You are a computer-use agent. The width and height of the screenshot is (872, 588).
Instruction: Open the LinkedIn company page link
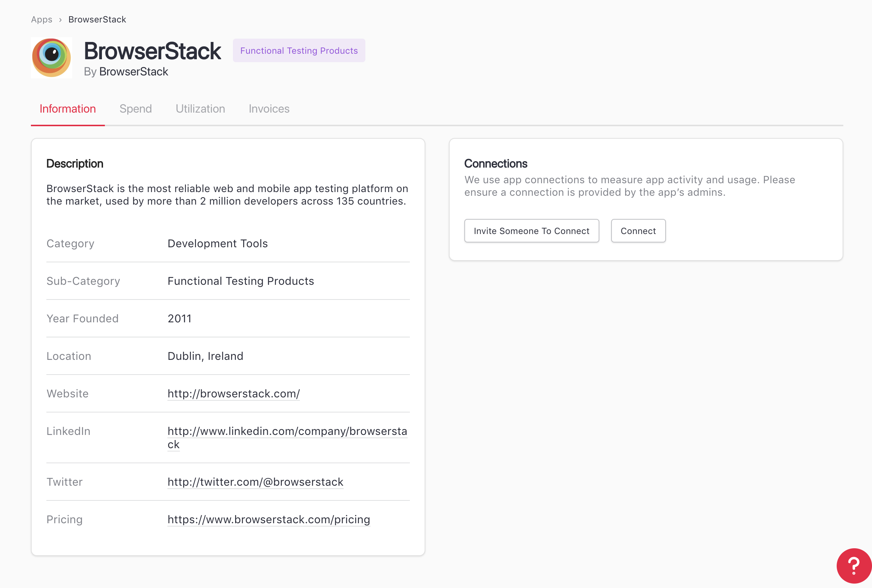(287, 431)
